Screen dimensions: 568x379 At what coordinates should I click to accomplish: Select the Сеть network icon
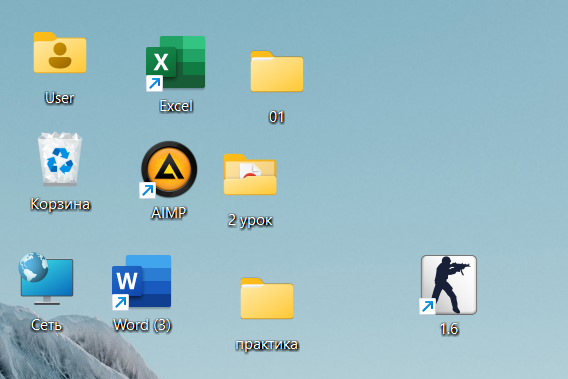(x=46, y=279)
